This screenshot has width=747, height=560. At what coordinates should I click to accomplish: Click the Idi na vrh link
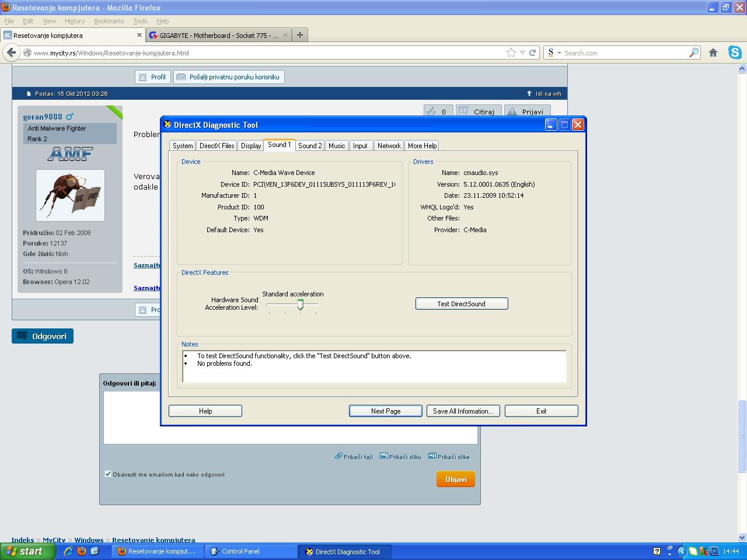pos(544,93)
